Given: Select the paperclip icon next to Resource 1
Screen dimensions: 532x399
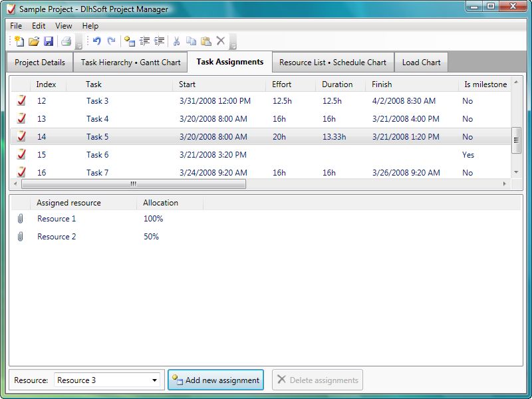Looking at the screenshot, I should click(20, 218).
